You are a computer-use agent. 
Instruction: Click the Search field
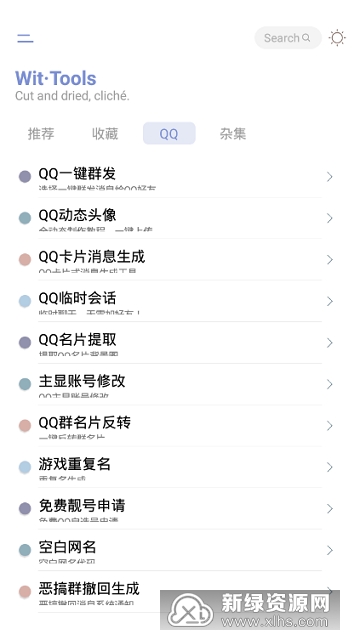(x=288, y=38)
